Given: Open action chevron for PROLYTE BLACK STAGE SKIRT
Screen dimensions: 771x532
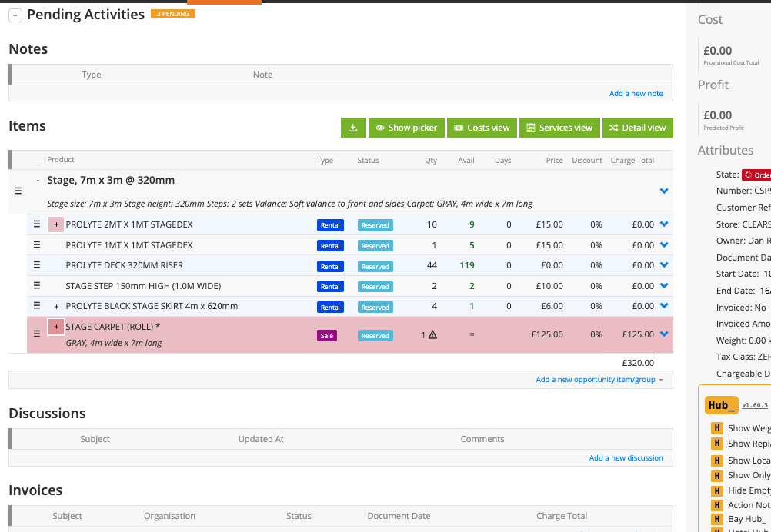Looking at the screenshot, I should [x=664, y=305].
